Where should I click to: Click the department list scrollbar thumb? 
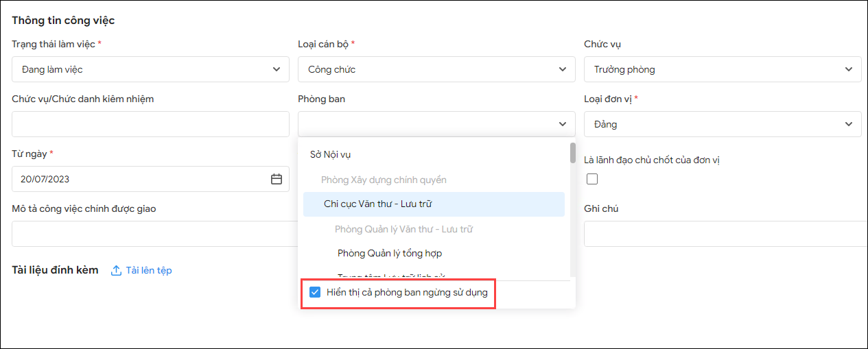click(572, 153)
